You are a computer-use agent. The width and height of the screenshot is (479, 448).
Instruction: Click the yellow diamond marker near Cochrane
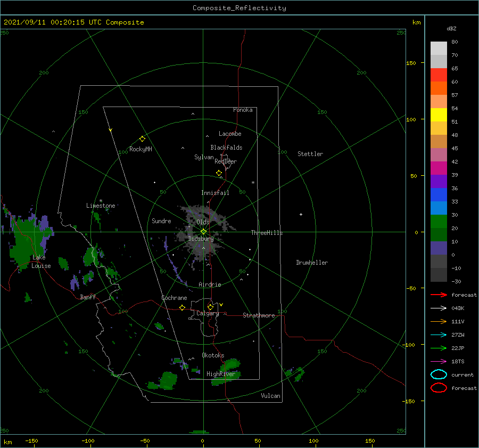coord(182,307)
